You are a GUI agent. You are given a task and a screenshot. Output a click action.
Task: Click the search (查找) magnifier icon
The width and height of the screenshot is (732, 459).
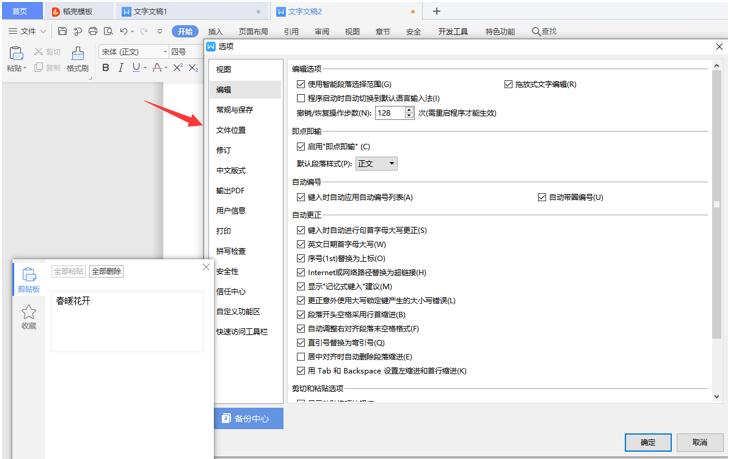[536, 31]
